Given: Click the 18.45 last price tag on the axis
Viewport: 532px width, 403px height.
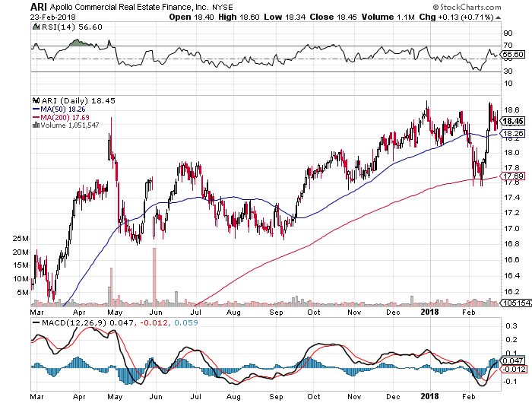Looking at the screenshot, I should (x=513, y=121).
